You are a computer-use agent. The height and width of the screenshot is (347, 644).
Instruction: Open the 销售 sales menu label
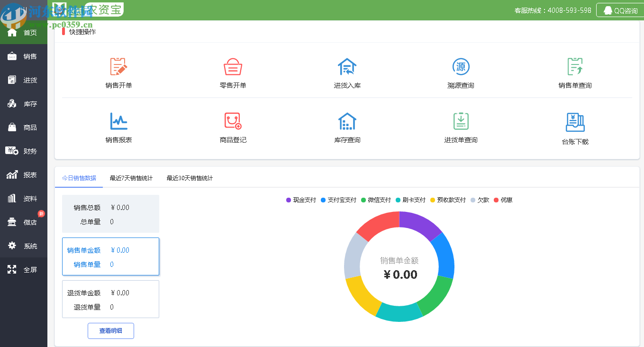(30, 56)
